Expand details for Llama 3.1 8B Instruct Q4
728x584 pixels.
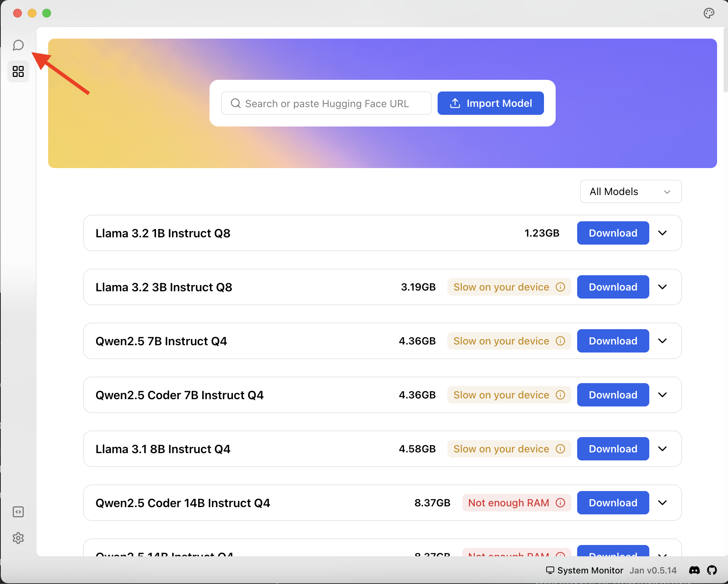pos(662,449)
